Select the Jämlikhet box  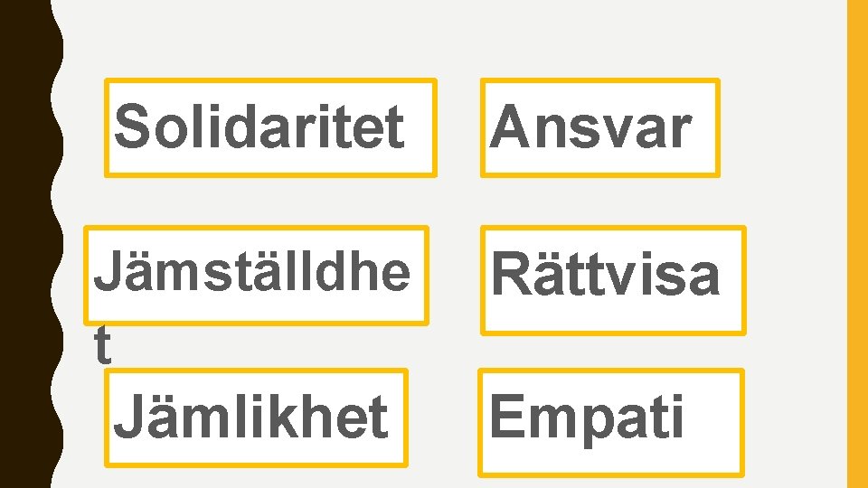(256, 417)
